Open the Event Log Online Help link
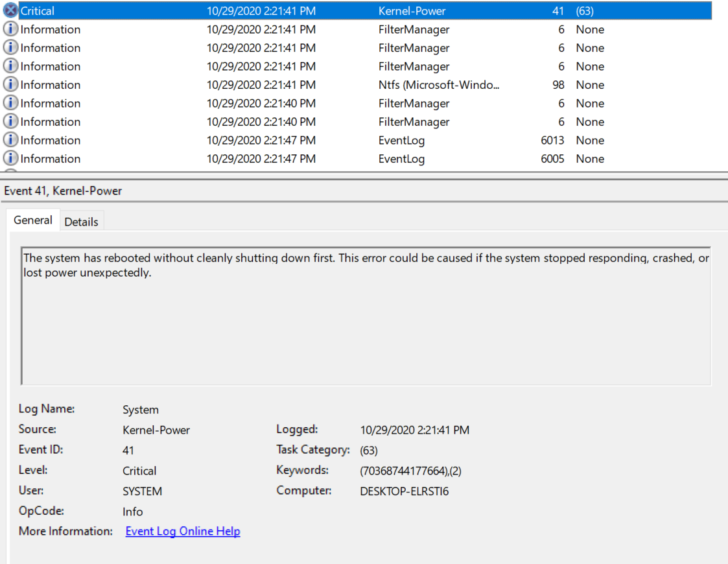 click(182, 531)
